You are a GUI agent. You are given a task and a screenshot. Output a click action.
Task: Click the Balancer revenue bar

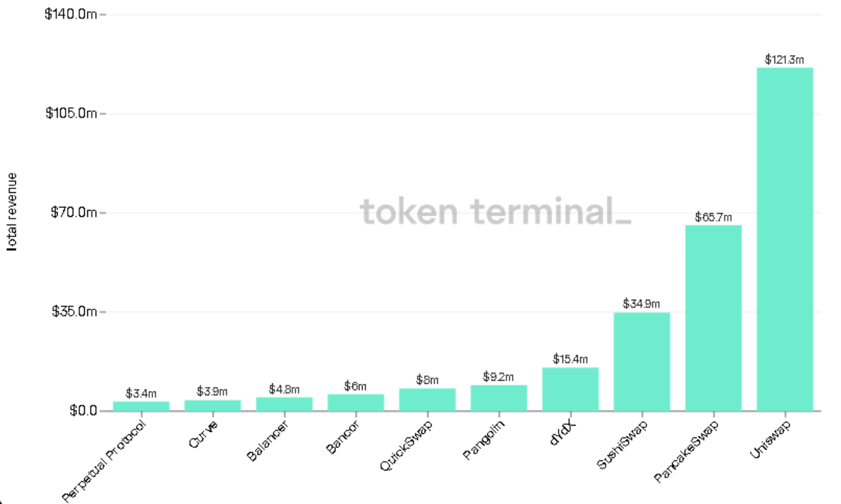(284, 404)
